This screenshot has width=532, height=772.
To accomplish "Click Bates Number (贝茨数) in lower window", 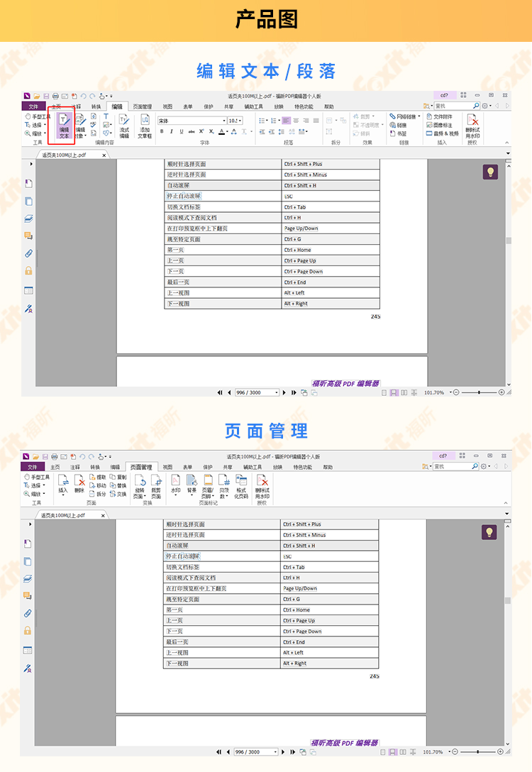I will [224, 487].
